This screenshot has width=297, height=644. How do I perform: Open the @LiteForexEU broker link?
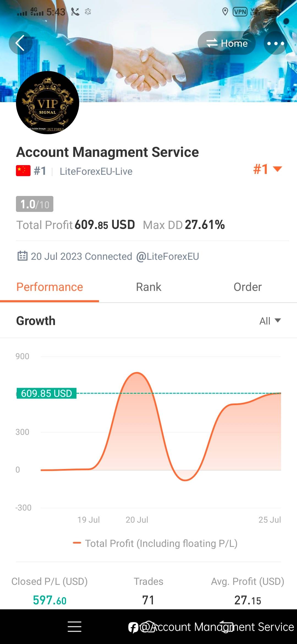point(167,256)
